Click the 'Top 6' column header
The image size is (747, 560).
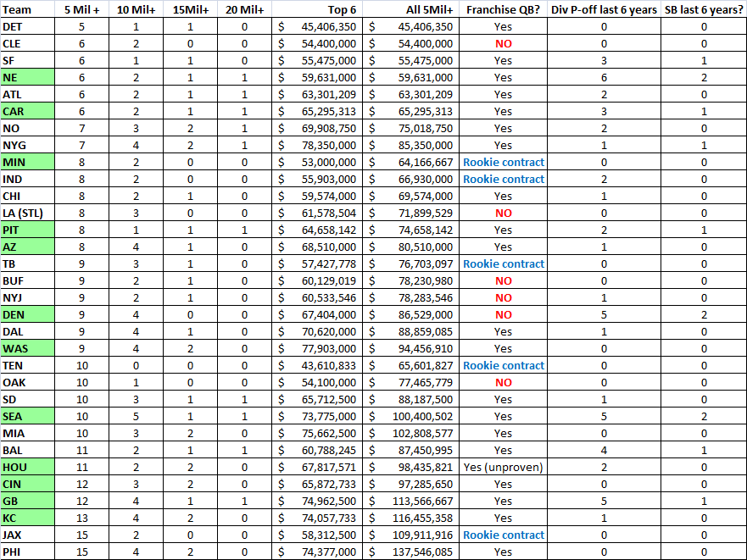[x=317, y=9]
